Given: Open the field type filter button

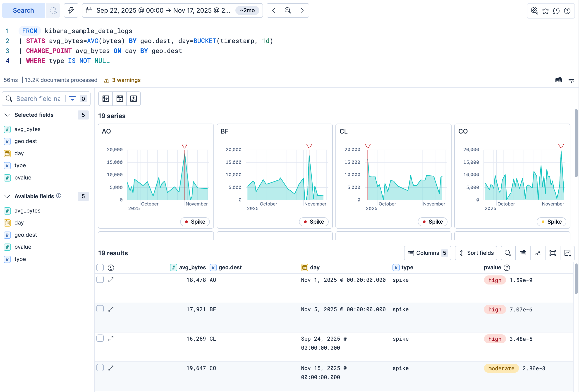Looking at the screenshot, I should [x=78, y=99].
